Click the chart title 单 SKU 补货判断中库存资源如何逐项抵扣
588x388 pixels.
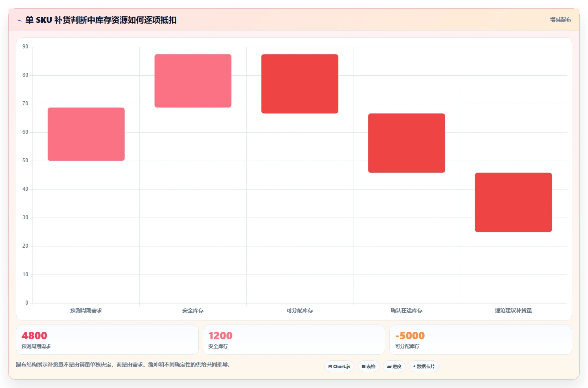(101, 20)
